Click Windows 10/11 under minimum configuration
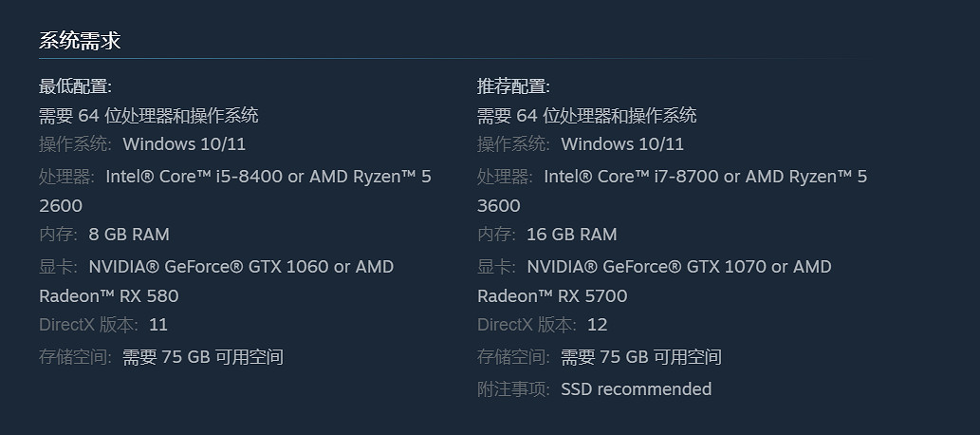This screenshot has height=435, width=980. pyautogui.click(x=184, y=144)
